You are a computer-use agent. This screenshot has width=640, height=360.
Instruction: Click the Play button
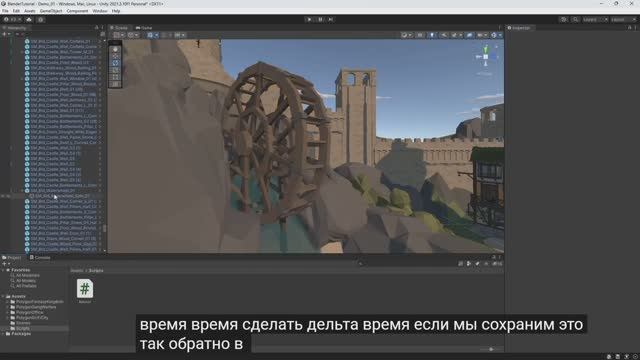click(x=309, y=19)
